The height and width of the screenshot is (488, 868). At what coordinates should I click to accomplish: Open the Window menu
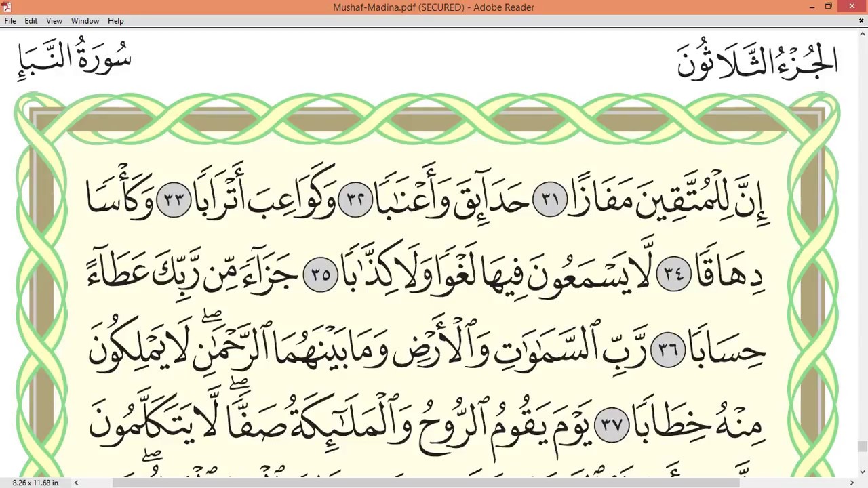click(x=85, y=21)
